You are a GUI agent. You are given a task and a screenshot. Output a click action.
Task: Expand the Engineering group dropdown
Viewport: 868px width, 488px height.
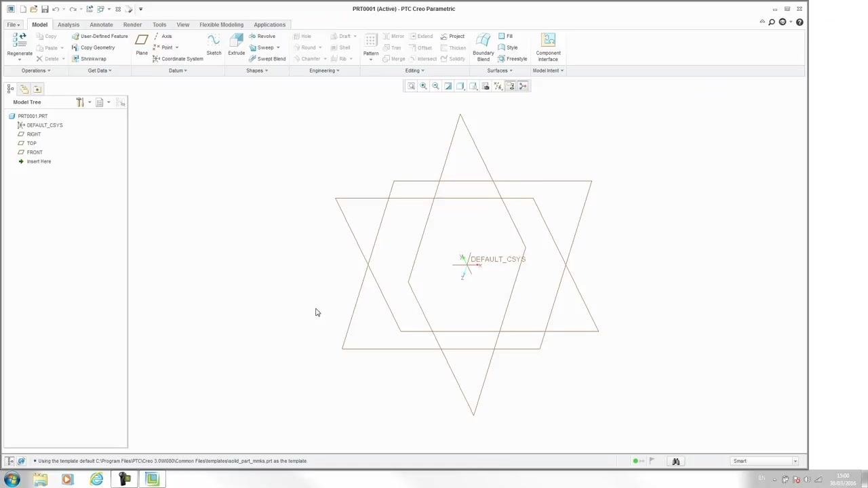point(324,70)
